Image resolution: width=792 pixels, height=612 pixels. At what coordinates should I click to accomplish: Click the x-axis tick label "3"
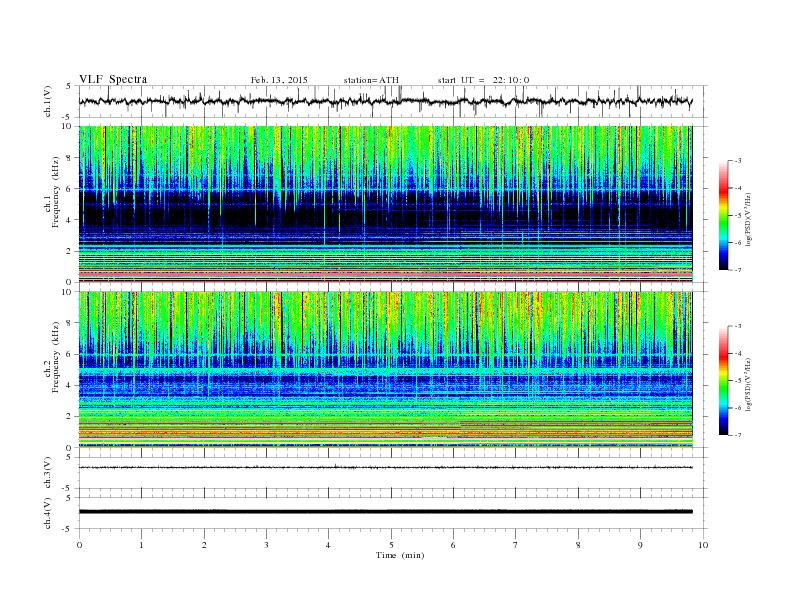click(x=266, y=545)
